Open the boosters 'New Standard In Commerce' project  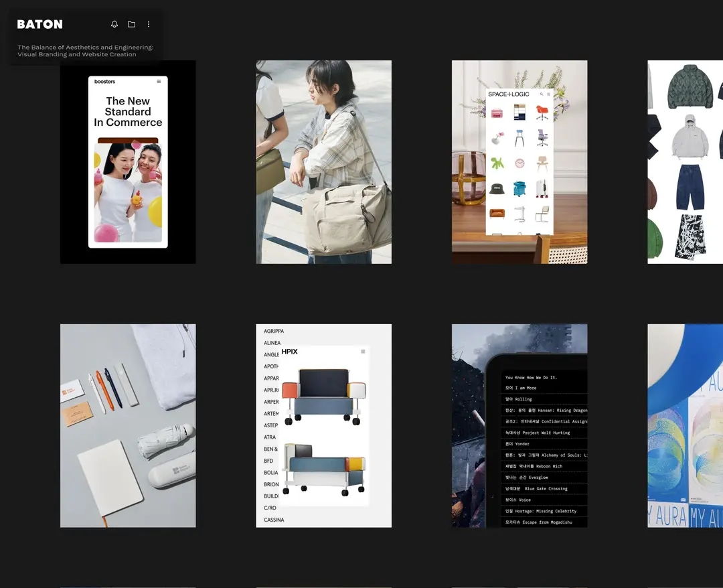click(128, 162)
